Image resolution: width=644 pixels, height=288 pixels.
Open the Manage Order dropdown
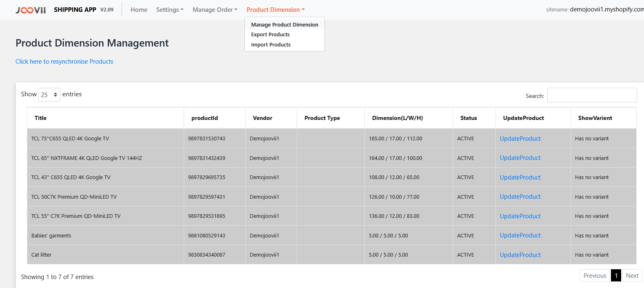215,10
